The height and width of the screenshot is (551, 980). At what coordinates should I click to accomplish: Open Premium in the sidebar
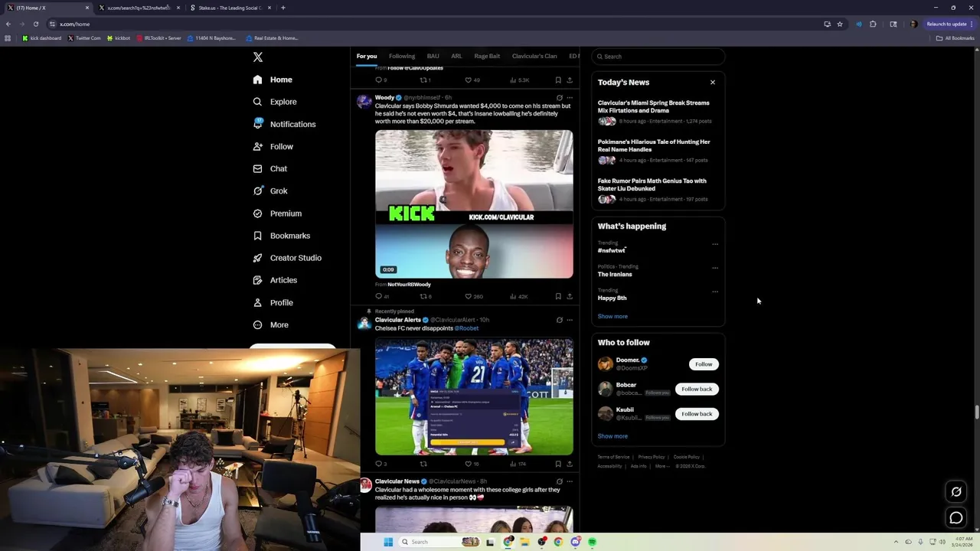click(x=277, y=214)
